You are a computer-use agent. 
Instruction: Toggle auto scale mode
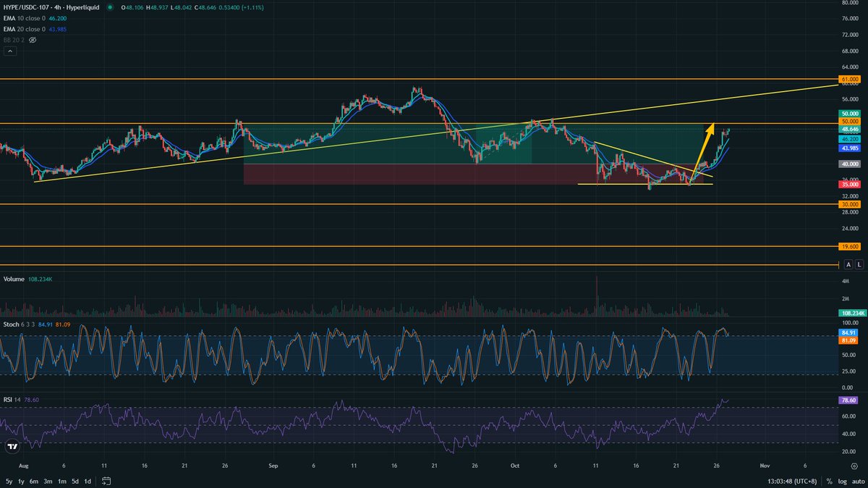point(858,481)
